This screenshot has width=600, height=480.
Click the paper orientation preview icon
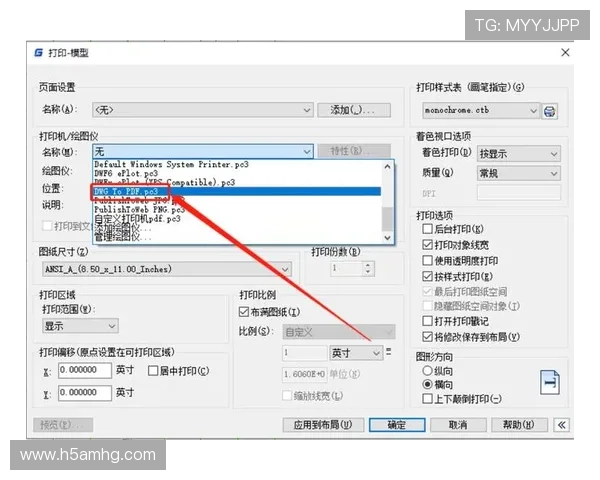point(550,382)
